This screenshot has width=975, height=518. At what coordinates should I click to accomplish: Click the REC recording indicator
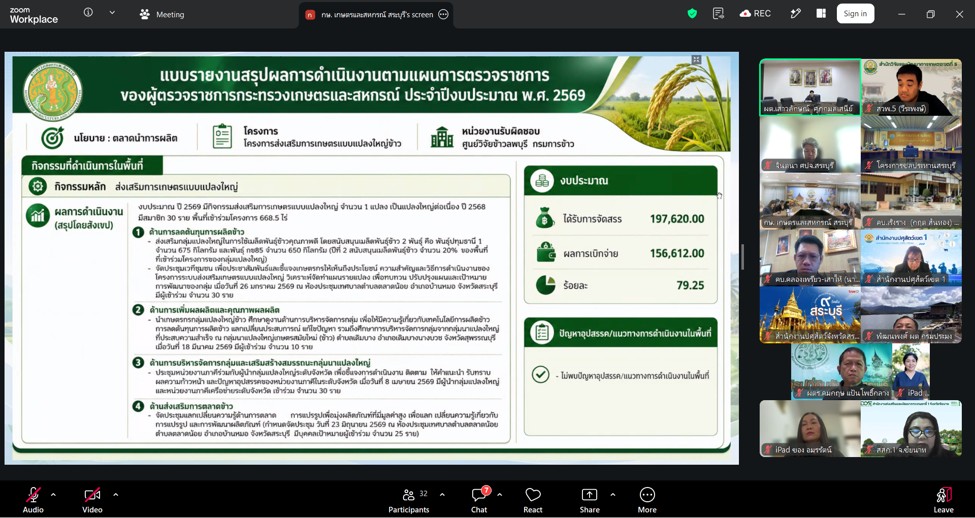(756, 14)
